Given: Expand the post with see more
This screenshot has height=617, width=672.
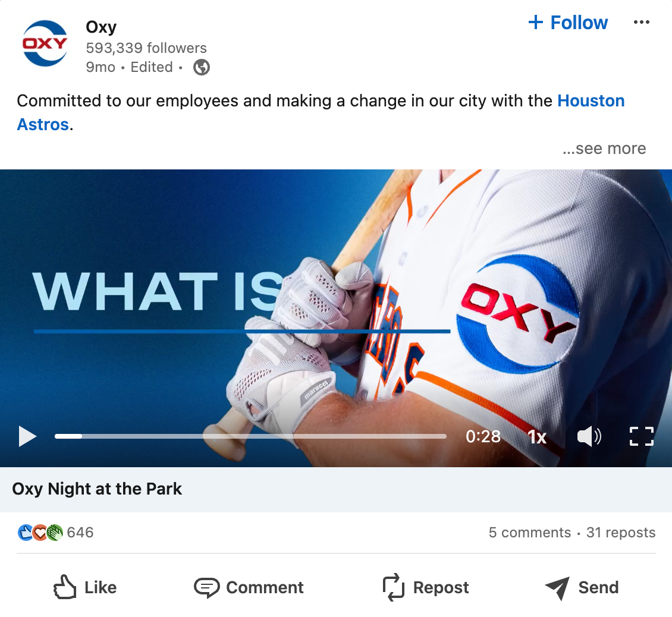Looking at the screenshot, I should pos(604,148).
